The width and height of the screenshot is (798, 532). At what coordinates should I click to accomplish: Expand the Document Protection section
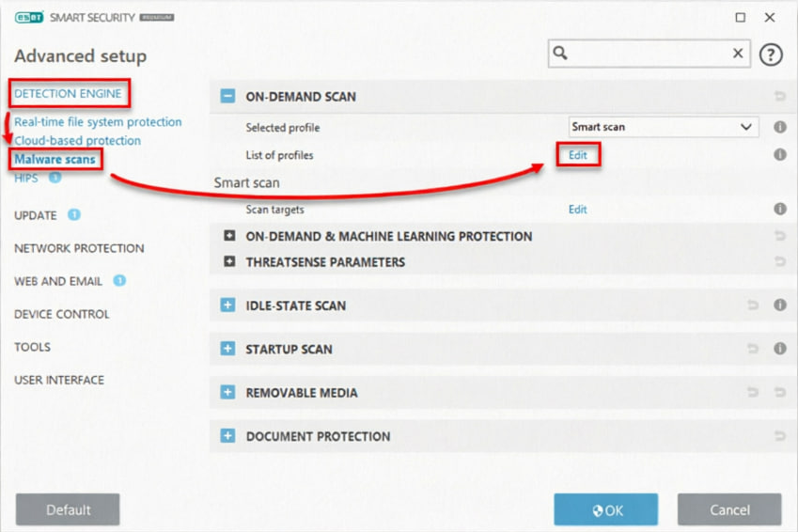[x=227, y=436]
